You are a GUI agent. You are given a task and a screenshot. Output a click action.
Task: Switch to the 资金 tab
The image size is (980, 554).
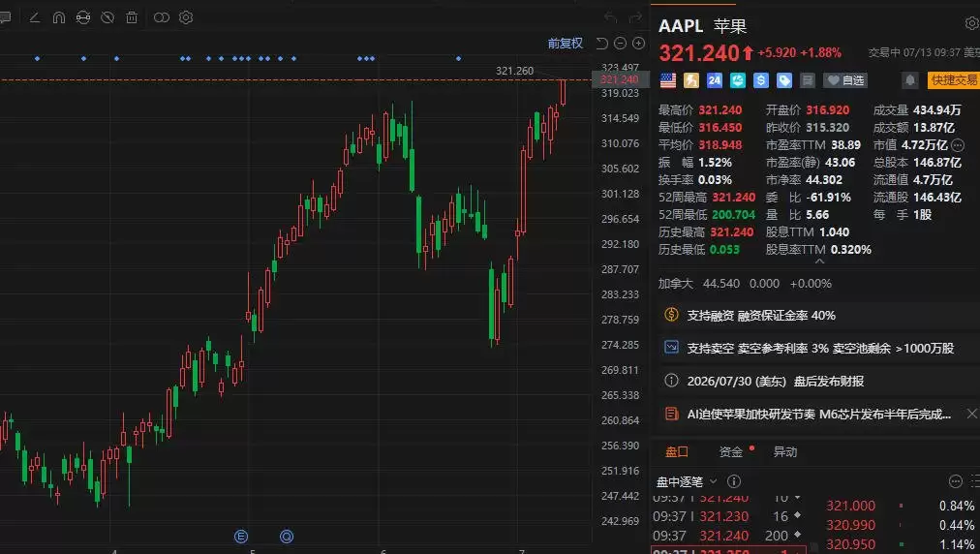[x=730, y=451]
